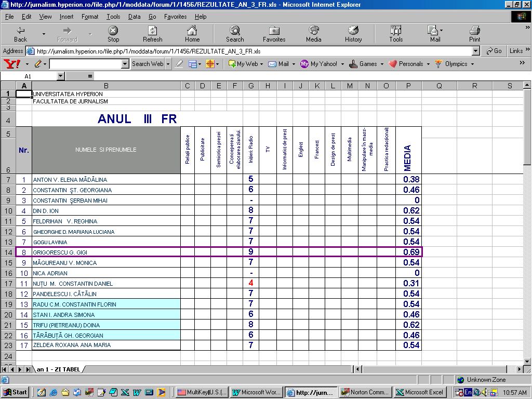Screen dimensions: 532x399
Task: Select the cell with GRIGORESCU G. GIGI
Action: [106, 252]
